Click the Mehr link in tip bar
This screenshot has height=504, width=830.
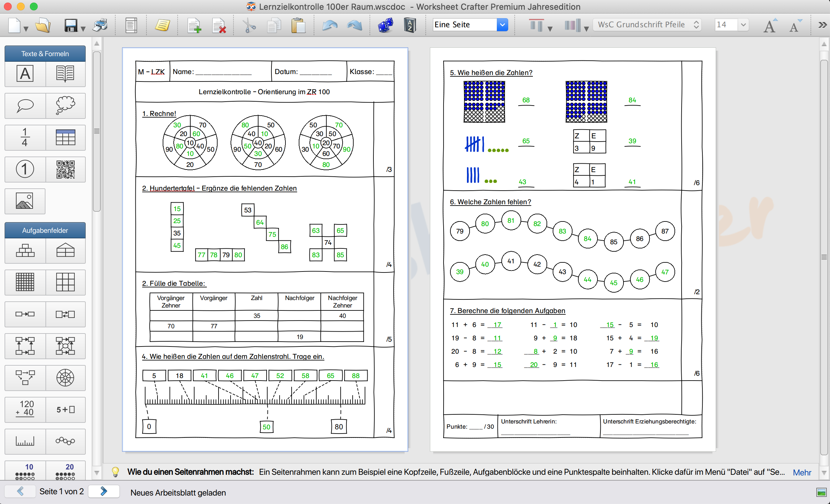(802, 473)
